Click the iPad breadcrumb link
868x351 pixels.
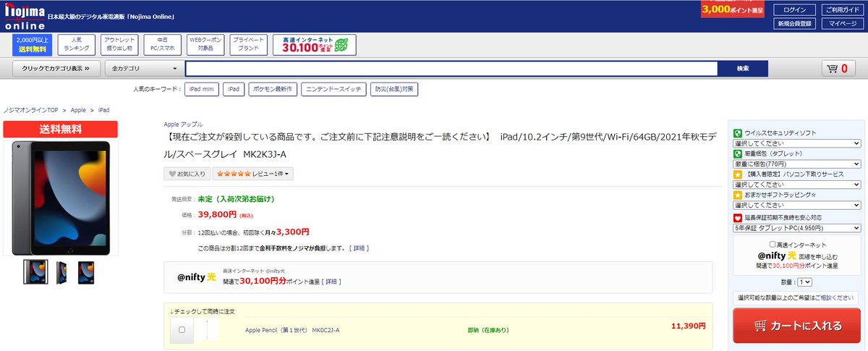(x=103, y=110)
